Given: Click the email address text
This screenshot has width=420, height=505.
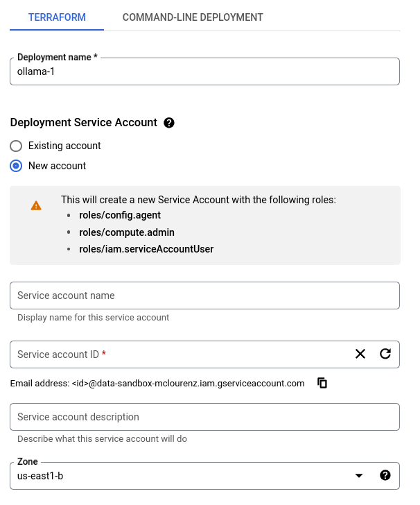Looking at the screenshot, I should pyautogui.click(x=157, y=383).
